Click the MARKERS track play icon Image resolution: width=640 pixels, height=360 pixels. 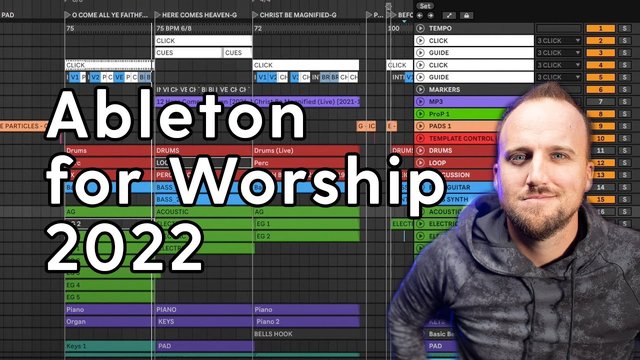420,89
